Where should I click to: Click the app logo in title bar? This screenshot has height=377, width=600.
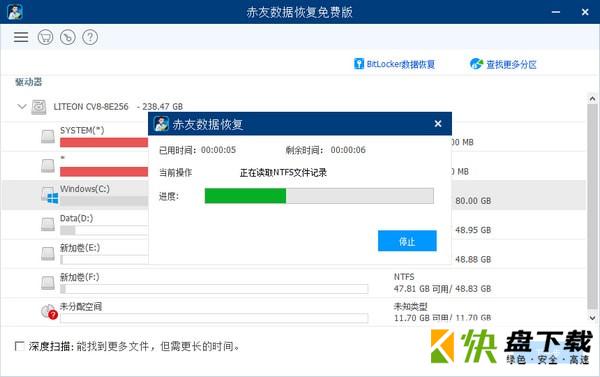point(15,12)
